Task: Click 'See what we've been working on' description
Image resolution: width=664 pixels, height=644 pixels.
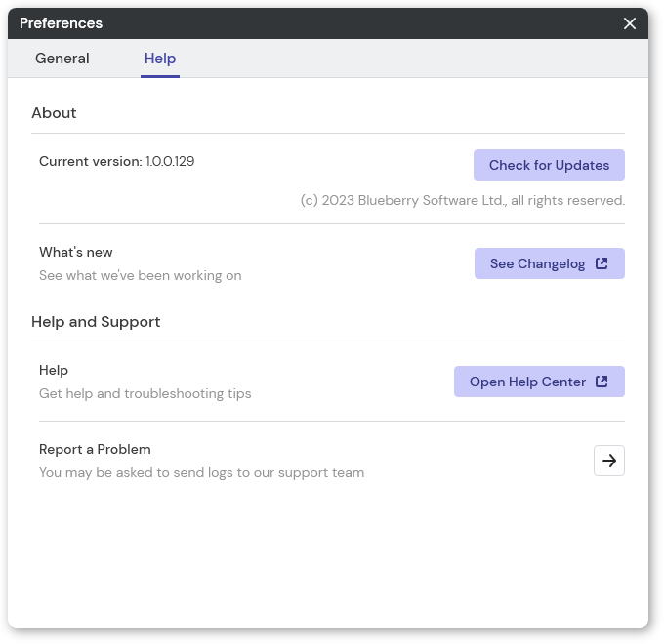Action: pyautogui.click(x=141, y=275)
